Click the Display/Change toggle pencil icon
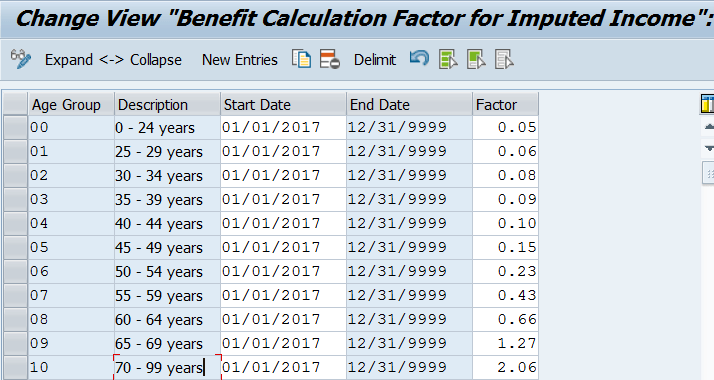 point(20,59)
